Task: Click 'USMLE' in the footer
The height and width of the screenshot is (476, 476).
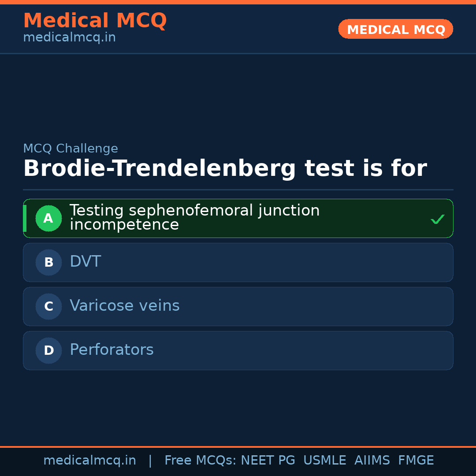Action: [x=325, y=461]
